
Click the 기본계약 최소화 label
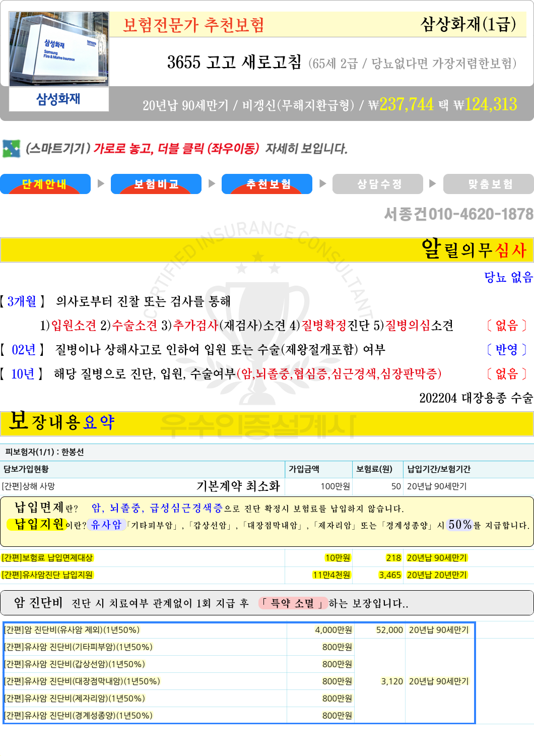(x=238, y=486)
